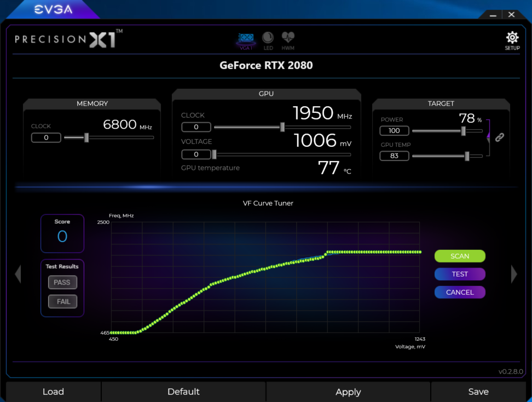Open the SETUP gear icon

[512, 41]
